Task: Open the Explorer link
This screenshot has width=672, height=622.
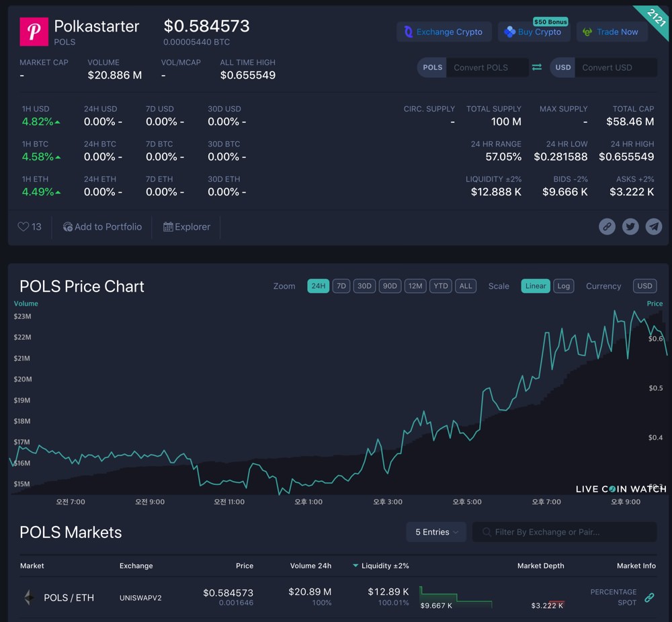Action: click(x=187, y=226)
